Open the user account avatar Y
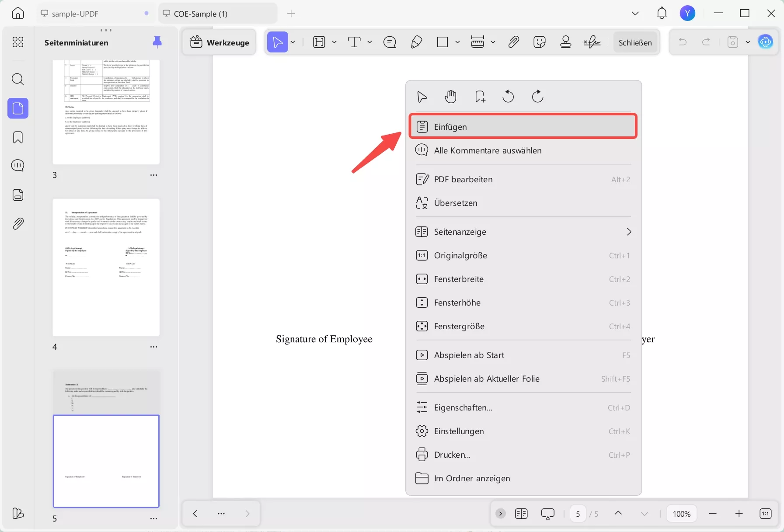 687,14
